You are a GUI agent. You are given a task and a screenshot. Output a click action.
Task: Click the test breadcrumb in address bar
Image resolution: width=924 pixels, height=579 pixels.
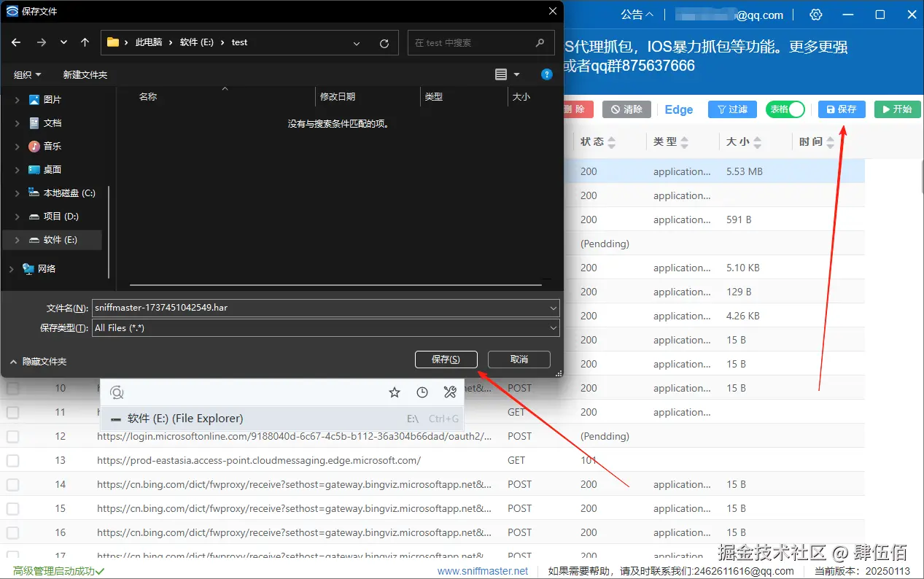[x=239, y=42]
